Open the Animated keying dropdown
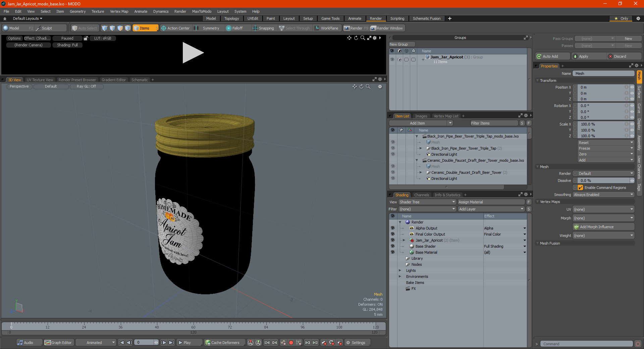 click(96, 343)
